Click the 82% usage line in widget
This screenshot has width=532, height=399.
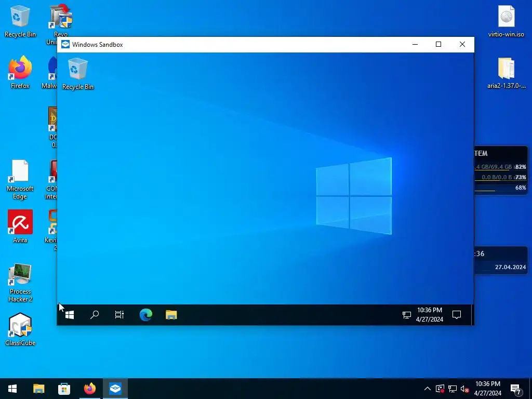(x=500, y=167)
